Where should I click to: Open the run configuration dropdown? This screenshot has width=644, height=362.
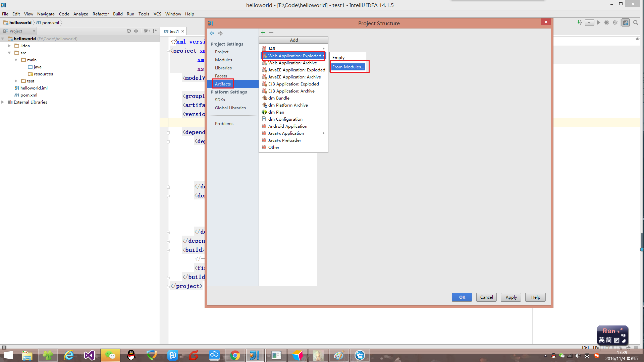589,22
